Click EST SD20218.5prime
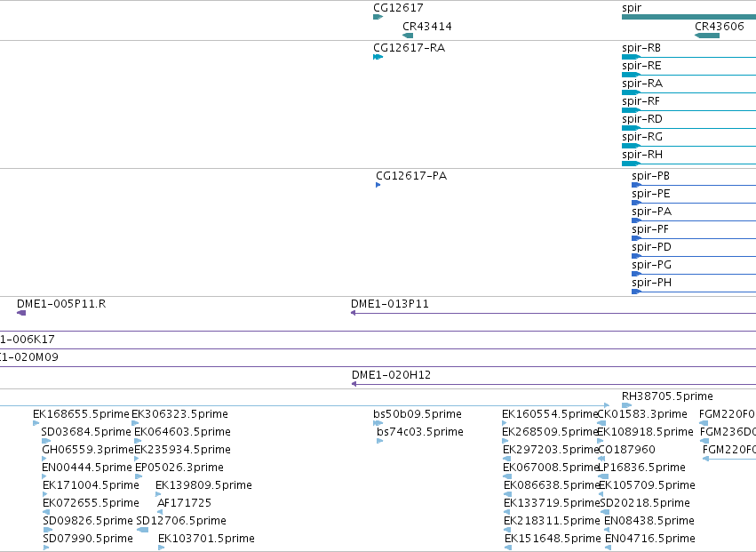This screenshot has width=756, height=552. pyautogui.click(x=645, y=503)
